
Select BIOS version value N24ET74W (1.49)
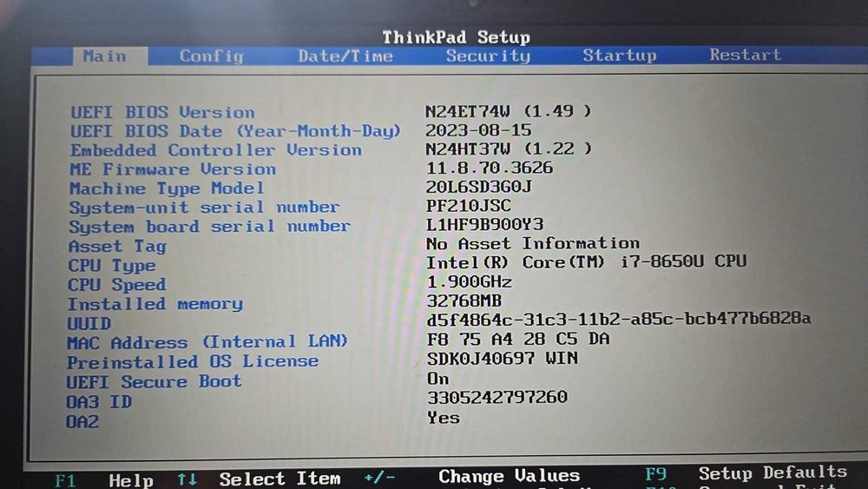click(508, 111)
